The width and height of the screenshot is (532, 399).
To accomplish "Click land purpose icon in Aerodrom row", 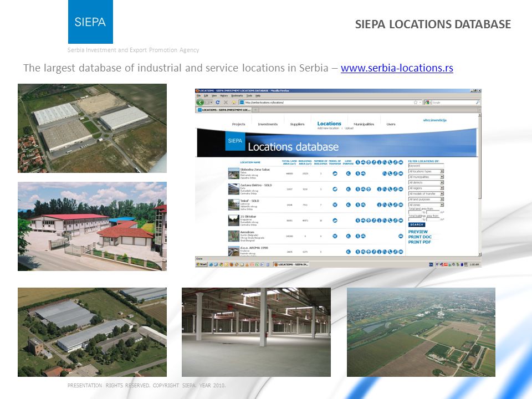I will point(348,236).
